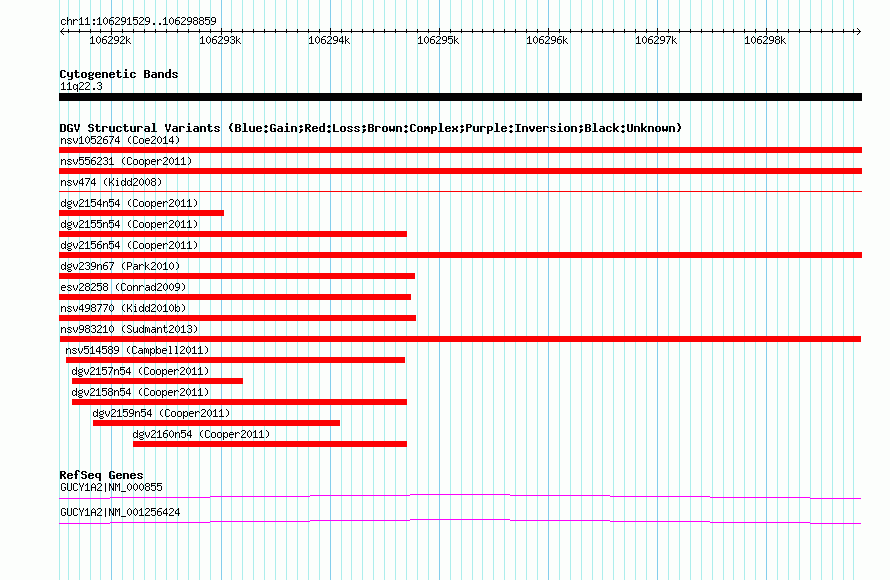890x580 pixels.
Task: Open the nsv514589 (Campbell2011) variant label
Action: pos(137,350)
